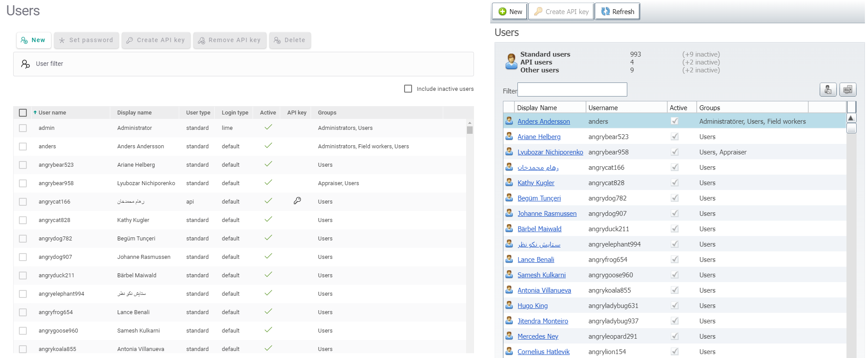Click the scroll-up arrow on right table scrollbar
The width and height of the screenshot is (868, 358).
(851, 118)
